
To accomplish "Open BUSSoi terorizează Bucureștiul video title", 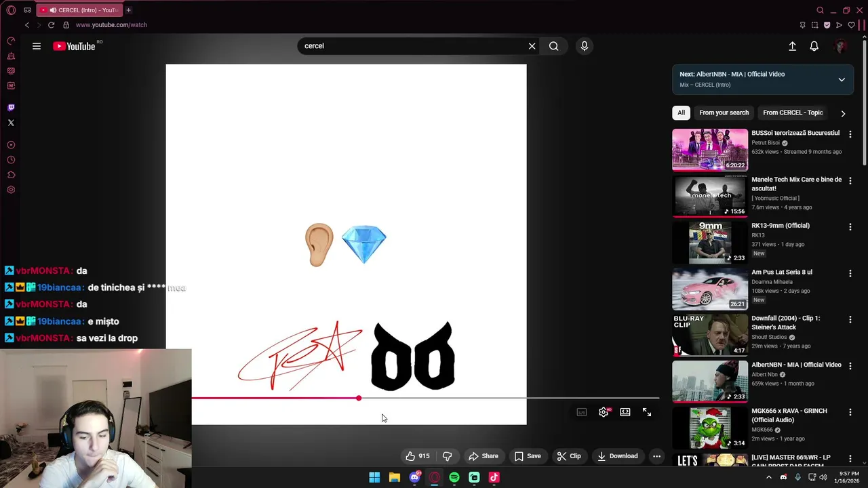I will click(795, 133).
